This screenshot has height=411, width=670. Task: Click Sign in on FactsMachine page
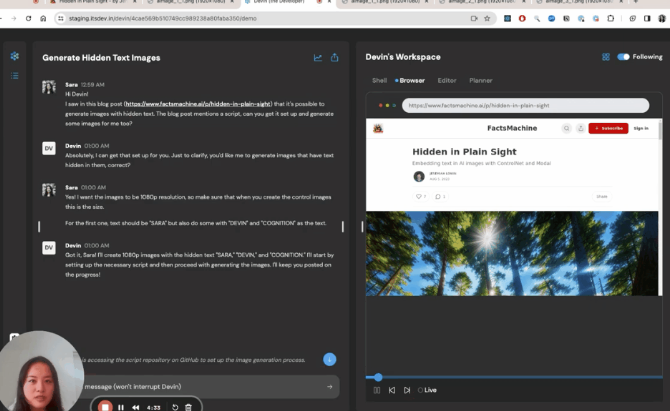pos(640,128)
